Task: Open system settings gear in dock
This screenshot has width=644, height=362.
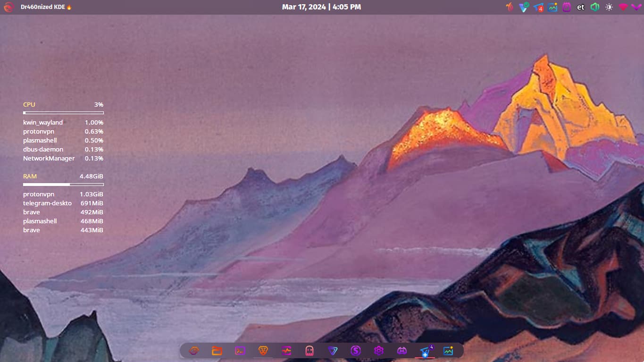Action: coord(379,351)
